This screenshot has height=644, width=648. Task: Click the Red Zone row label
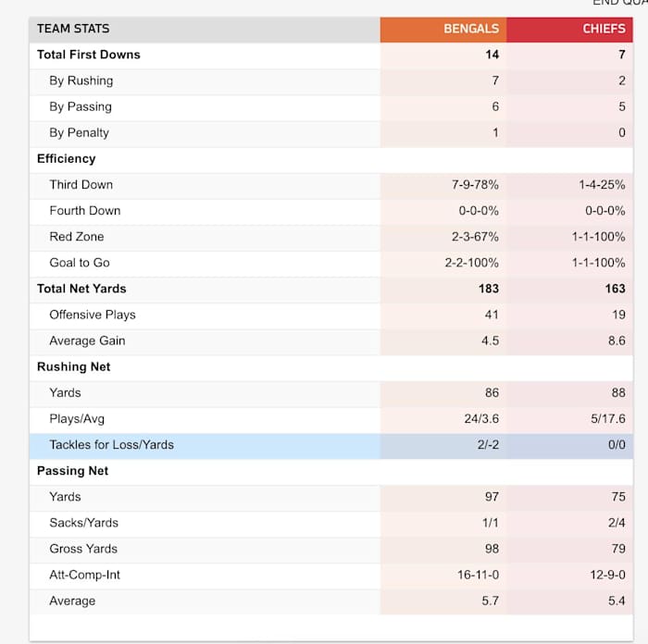76,237
